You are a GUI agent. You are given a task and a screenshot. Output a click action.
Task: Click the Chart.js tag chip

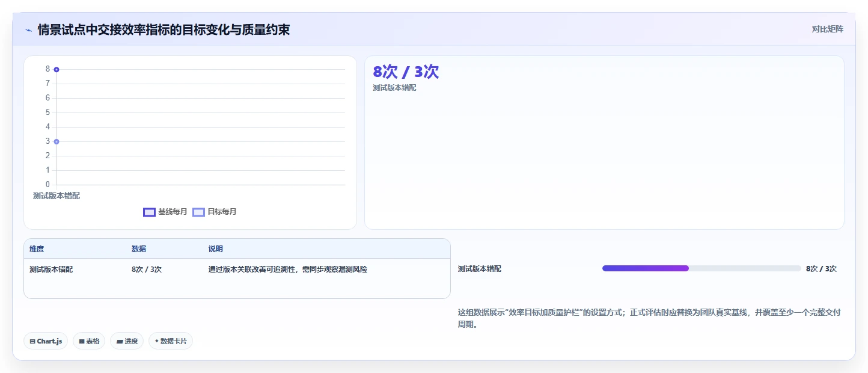coord(46,341)
